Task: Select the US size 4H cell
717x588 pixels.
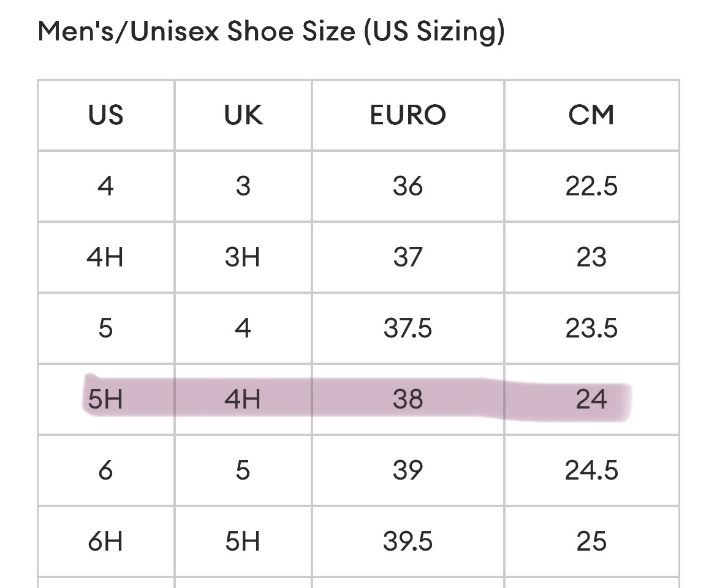Action: click(106, 257)
